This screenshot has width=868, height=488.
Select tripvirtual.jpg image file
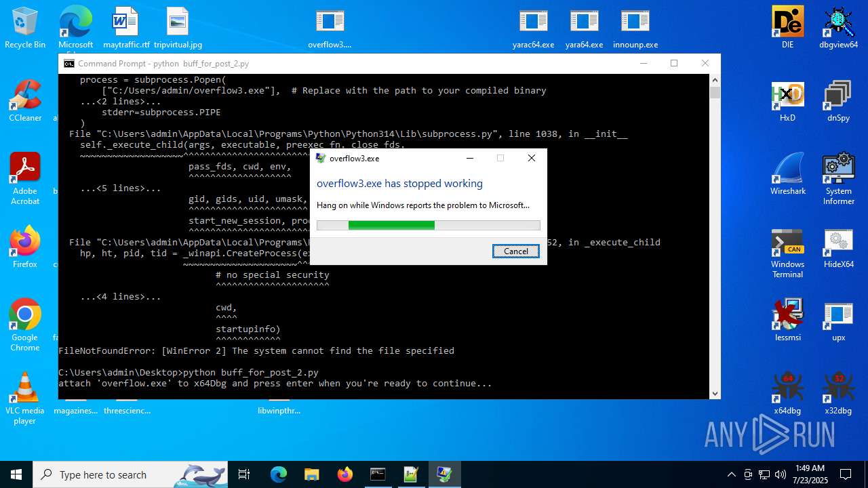(178, 28)
